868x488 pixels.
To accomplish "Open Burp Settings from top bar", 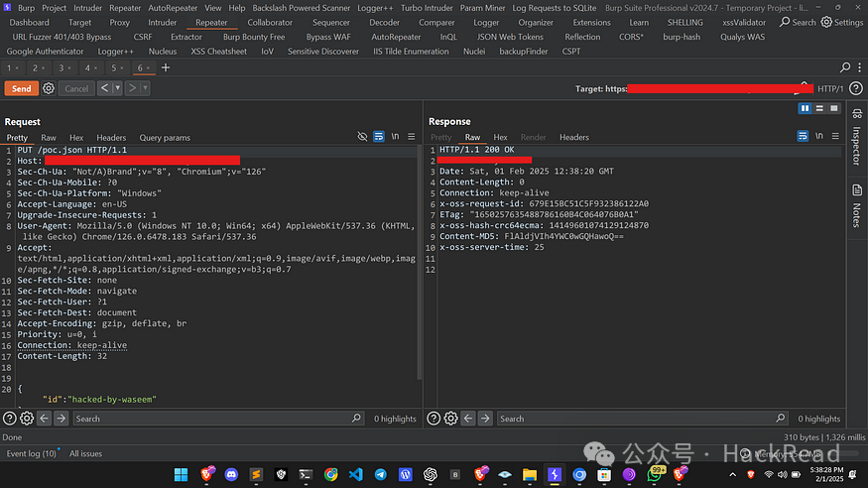I will click(x=841, y=22).
